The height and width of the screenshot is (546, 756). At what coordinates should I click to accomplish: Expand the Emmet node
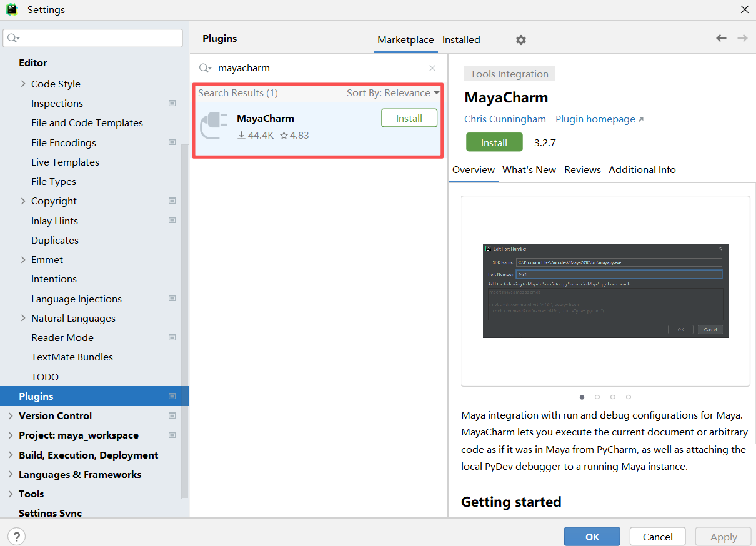(23, 259)
